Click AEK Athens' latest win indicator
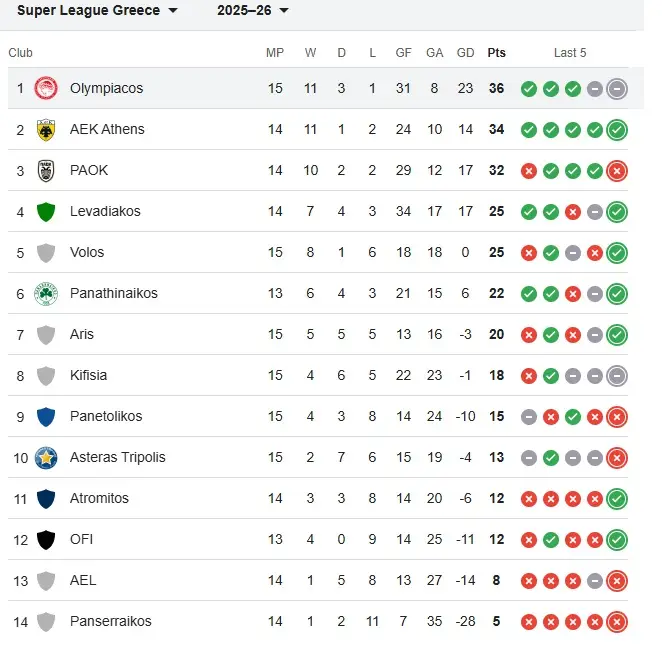This screenshot has height=661, width=662. pyautogui.click(x=617, y=130)
